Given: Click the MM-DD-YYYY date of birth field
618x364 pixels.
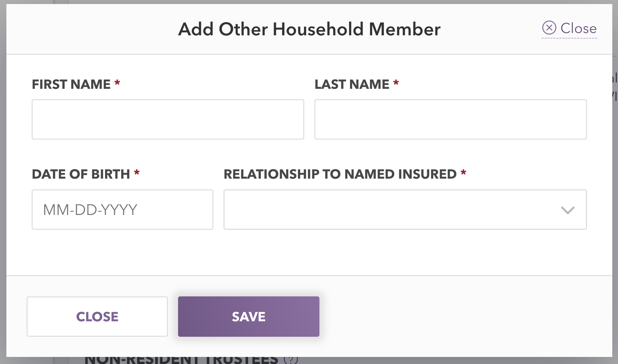Looking at the screenshot, I should pyautogui.click(x=123, y=210).
